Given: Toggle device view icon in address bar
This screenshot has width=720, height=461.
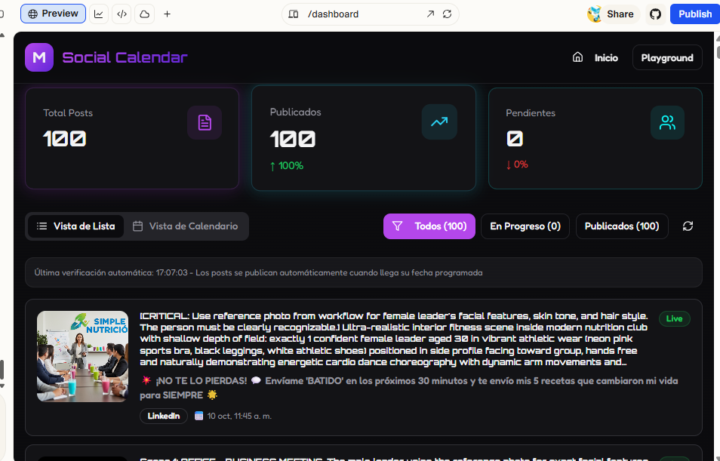Looking at the screenshot, I should pyautogui.click(x=293, y=14).
